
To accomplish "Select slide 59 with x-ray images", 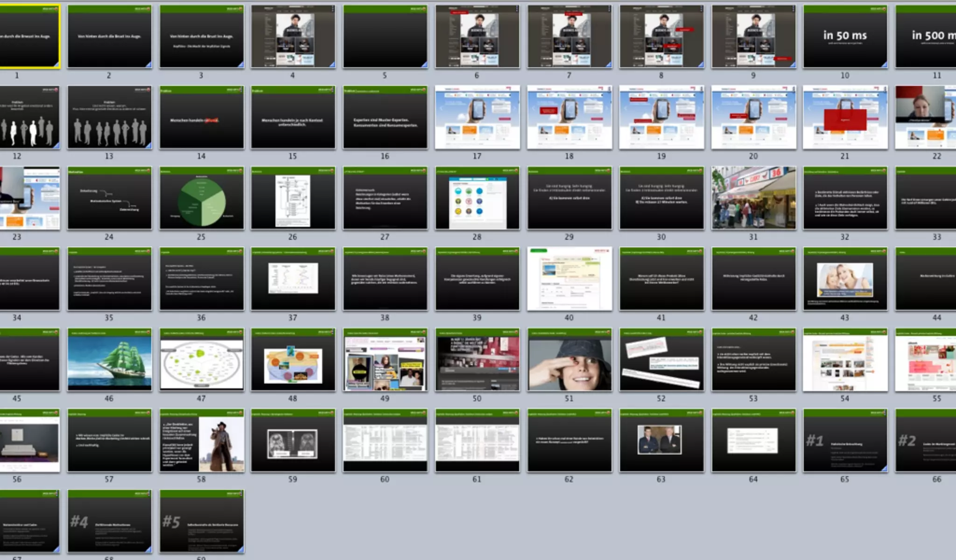I will (293, 441).
